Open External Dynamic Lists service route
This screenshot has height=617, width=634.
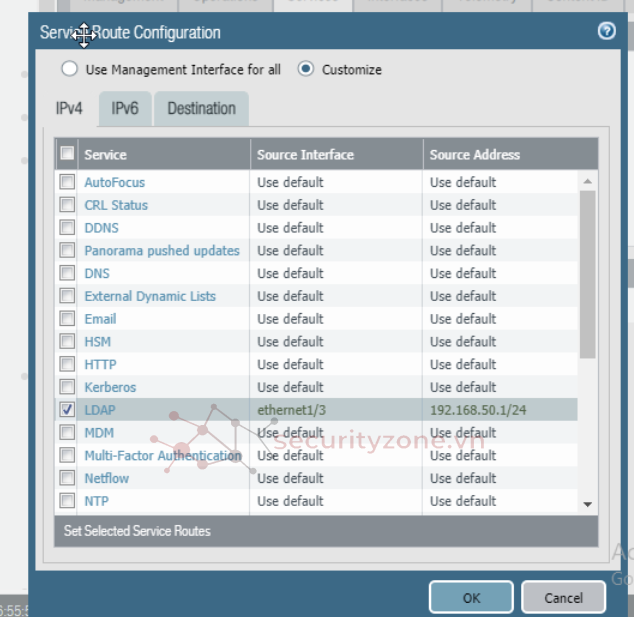coord(150,296)
